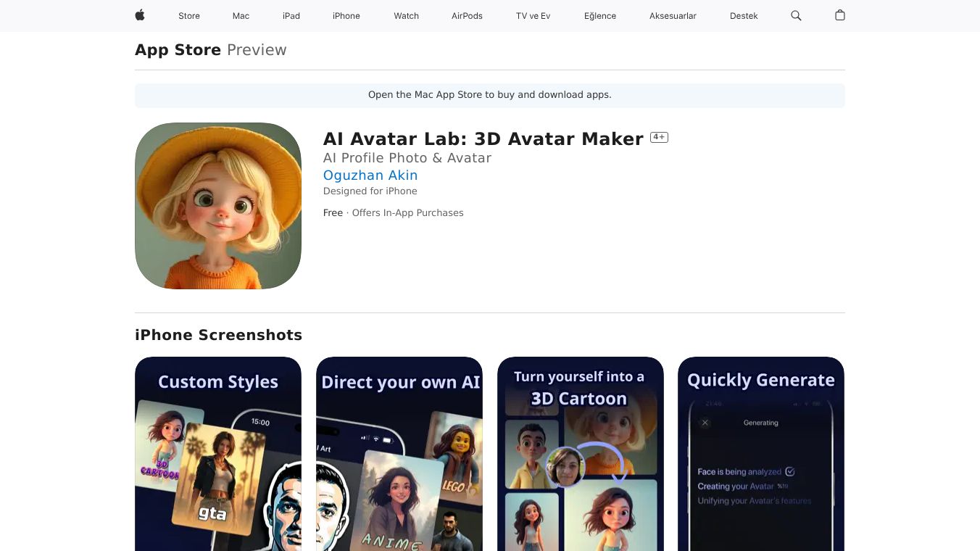This screenshot has height=551, width=980.
Task: View the Quickly Generate screenshot
Action: 761,454
